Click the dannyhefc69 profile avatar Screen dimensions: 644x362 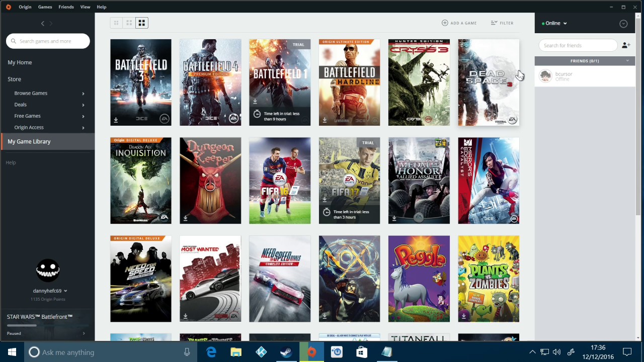click(x=48, y=271)
